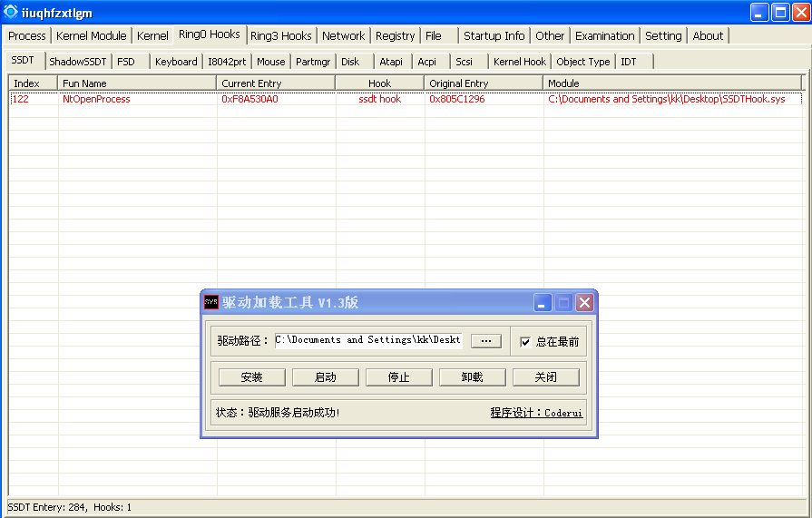Click the SSDT Entery status bar text
The image size is (812, 518).
[x=69, y=507]
